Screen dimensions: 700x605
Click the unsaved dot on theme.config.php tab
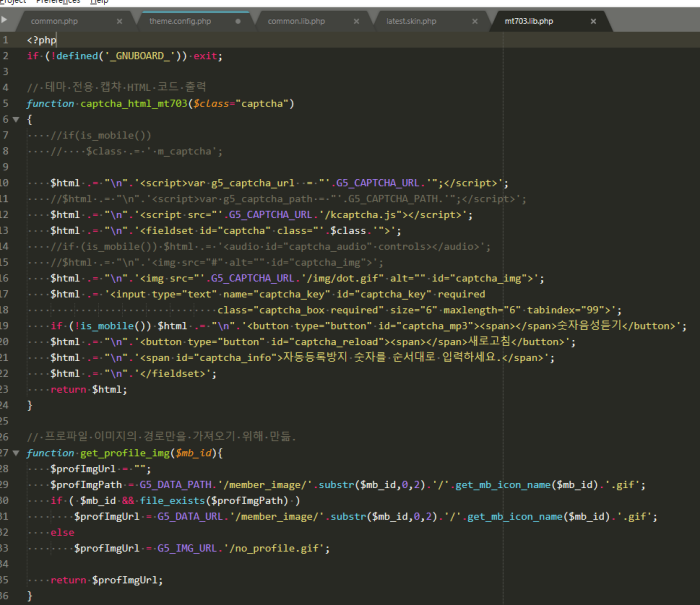point(238,20)
